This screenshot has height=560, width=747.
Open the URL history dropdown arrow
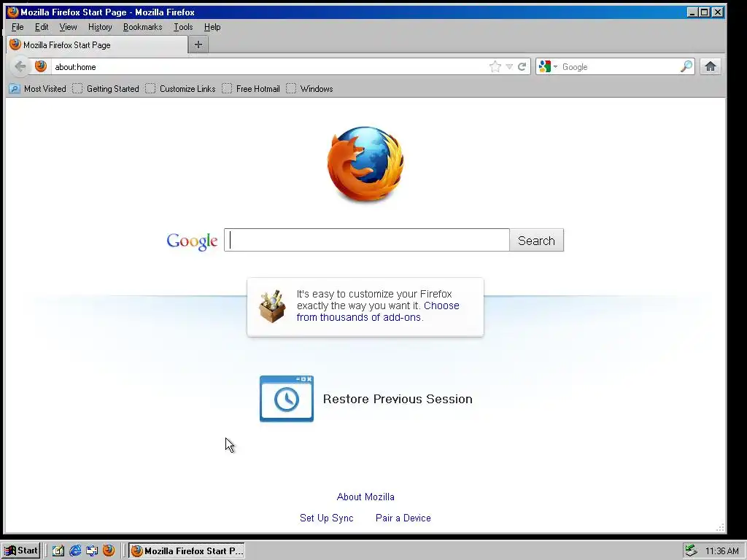(x=509, y=66)
